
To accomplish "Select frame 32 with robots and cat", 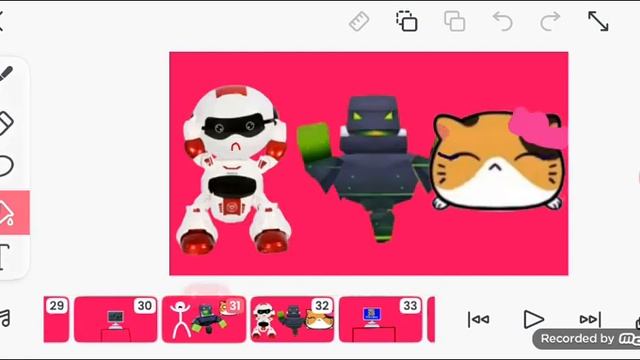I will pyautogui.click(x=292, y=319).
